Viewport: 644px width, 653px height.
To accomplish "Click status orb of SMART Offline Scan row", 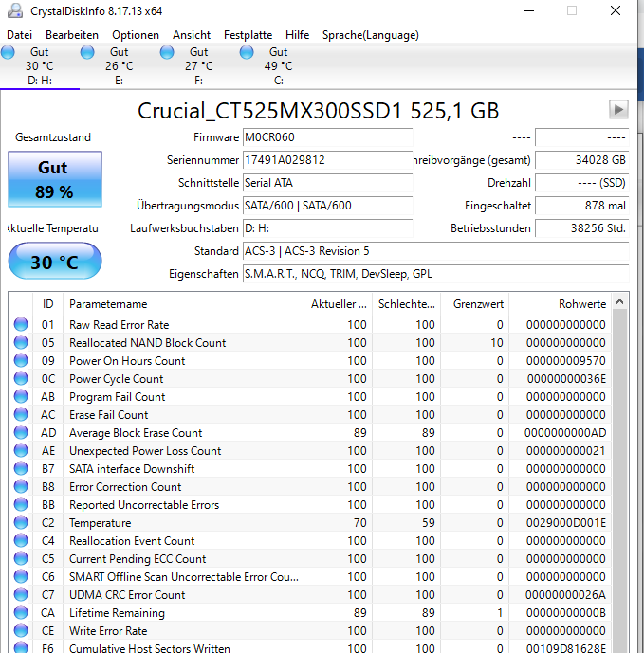I will 21,577.
